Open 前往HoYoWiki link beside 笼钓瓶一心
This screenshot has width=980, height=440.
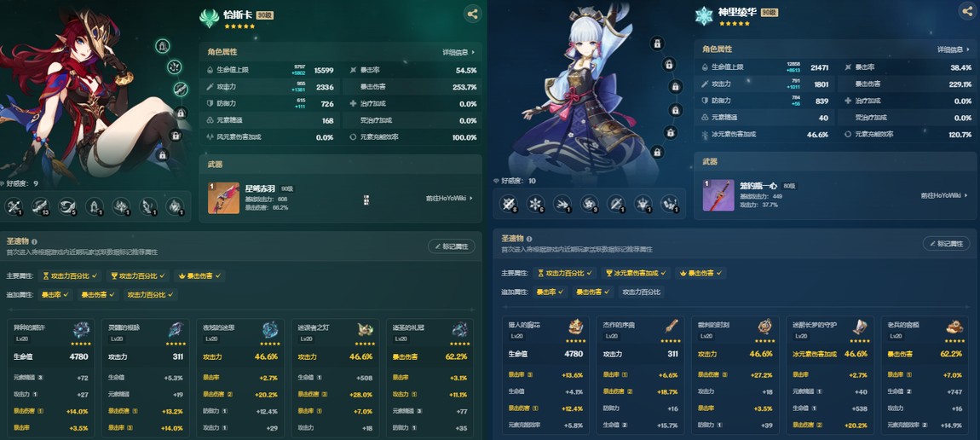(x=944, y=195)
